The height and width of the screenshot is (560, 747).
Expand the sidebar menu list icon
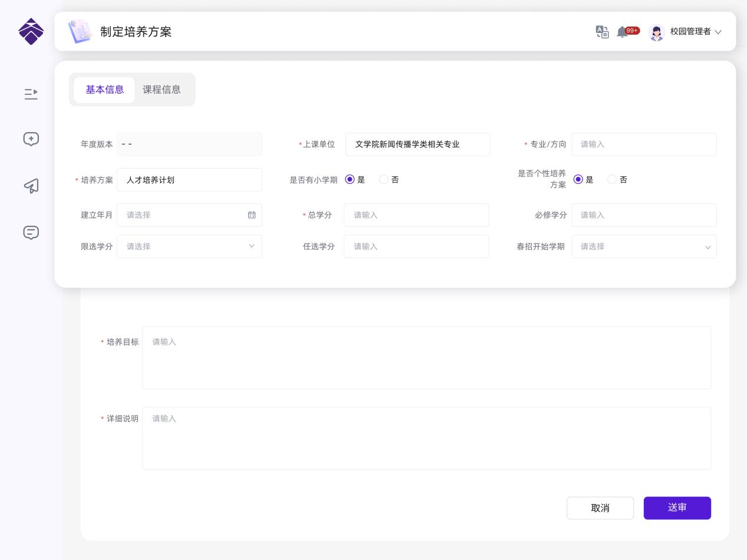click(x=31, y=94)
